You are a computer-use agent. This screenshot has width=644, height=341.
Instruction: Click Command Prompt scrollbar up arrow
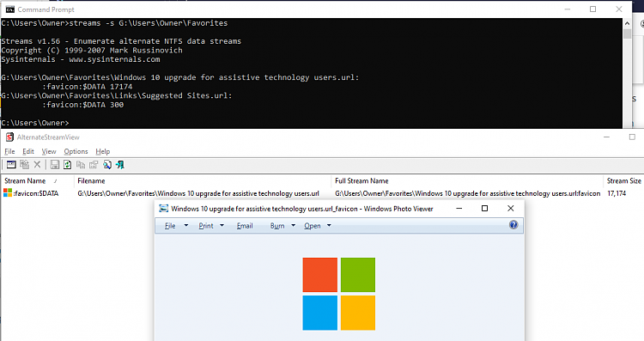coord(627,23)
